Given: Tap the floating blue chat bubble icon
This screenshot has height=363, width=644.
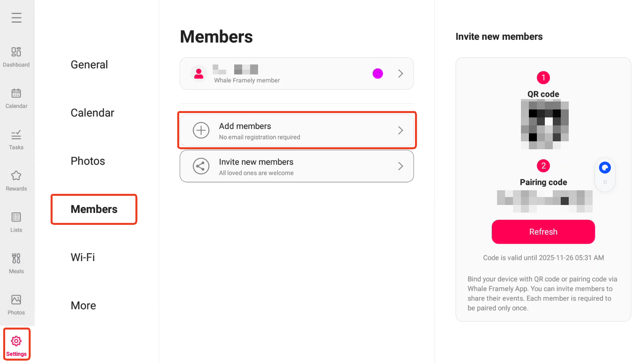Looking at the screenshot, I should [605, 168].
